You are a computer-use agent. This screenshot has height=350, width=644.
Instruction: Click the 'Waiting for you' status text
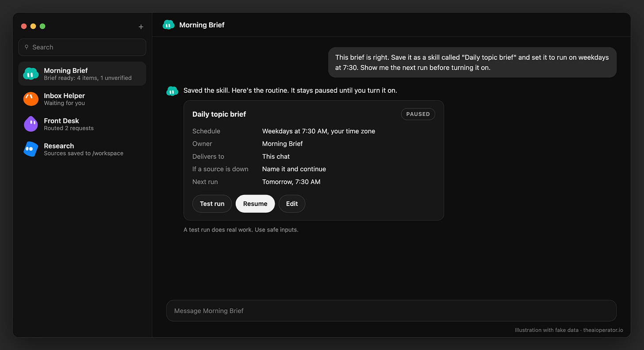(64, 103)
